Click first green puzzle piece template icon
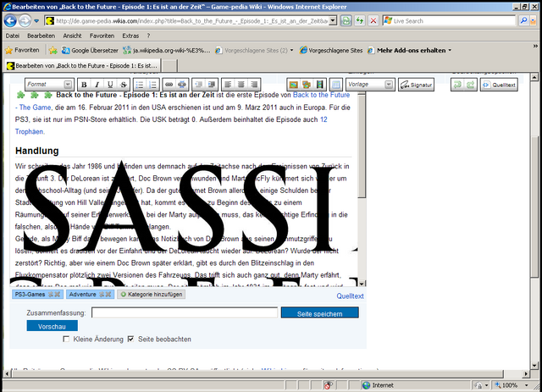The image size is (542, 392). (x=21, y=95)
